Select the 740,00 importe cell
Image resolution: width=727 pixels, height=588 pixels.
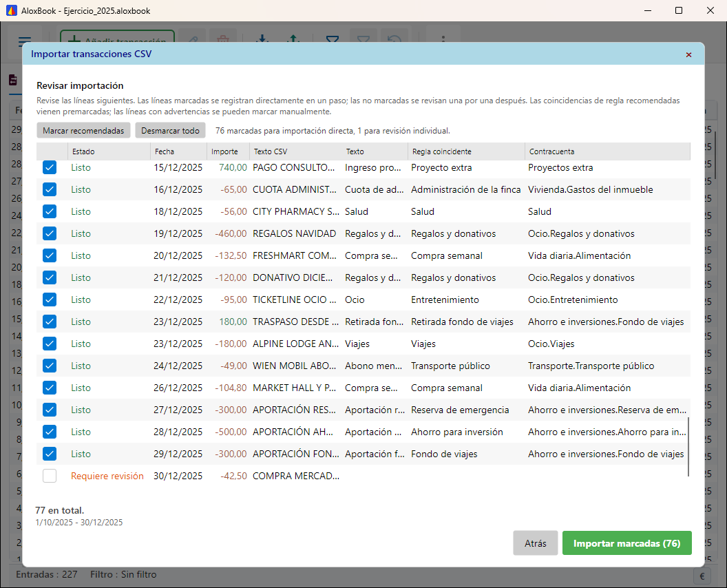click(233, 167)
